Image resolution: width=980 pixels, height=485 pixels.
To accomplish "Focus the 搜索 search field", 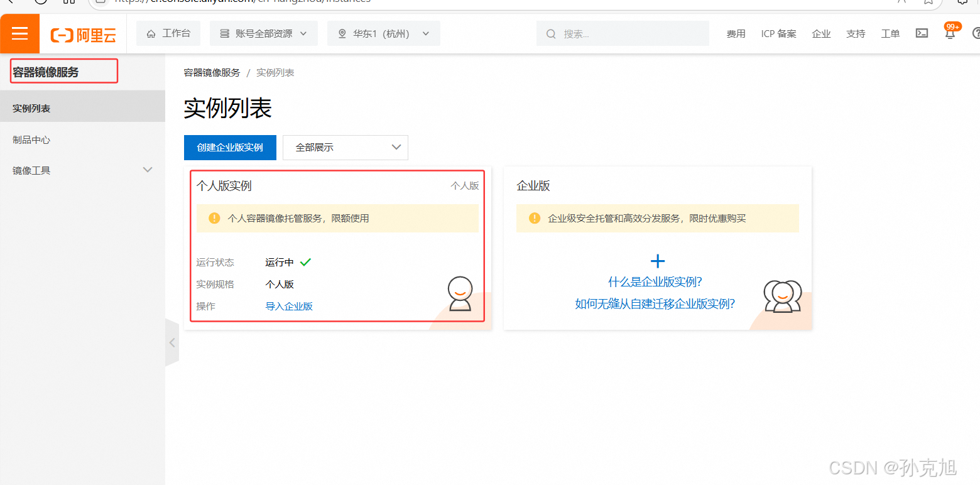I will (623, 33).
